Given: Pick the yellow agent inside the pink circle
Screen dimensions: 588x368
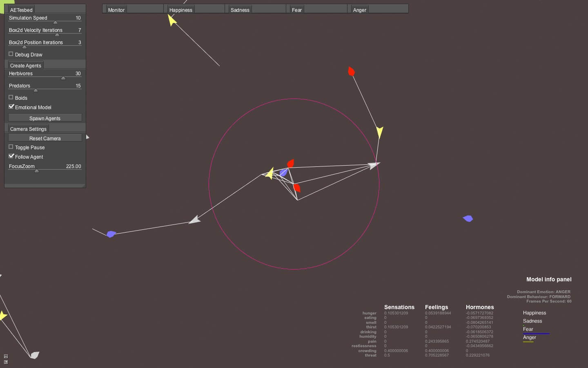Looking at the screenshot, I should tap(269, 173).
